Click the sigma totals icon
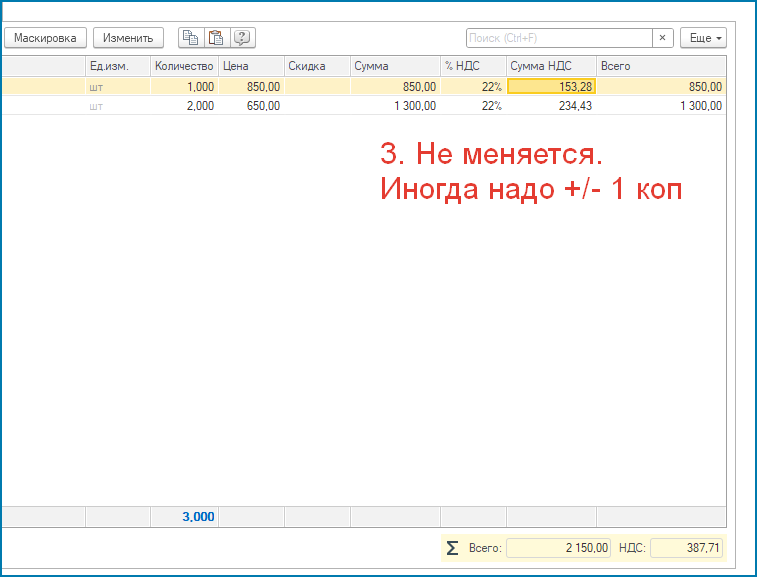 pyautogui.click(x=453, y=548)
